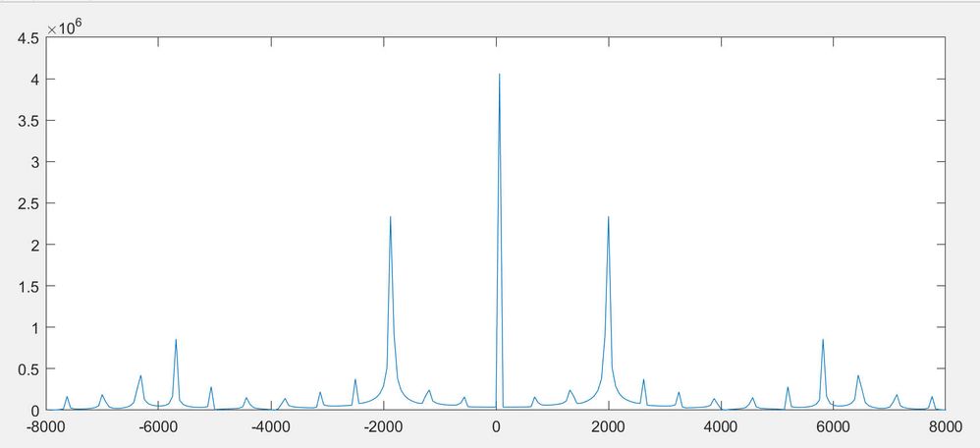Click the 2000 x-axis tick label
This screenshot has height=448, width=980.
[608, 427]
